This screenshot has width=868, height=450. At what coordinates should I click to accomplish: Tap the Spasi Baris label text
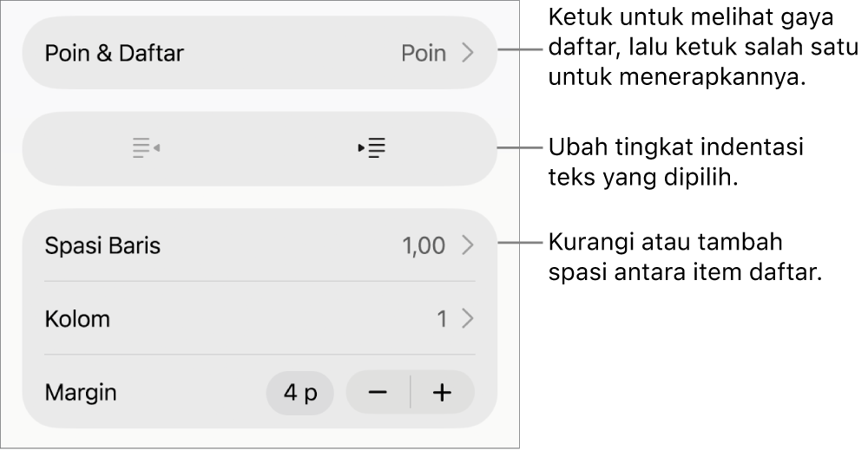102,245
